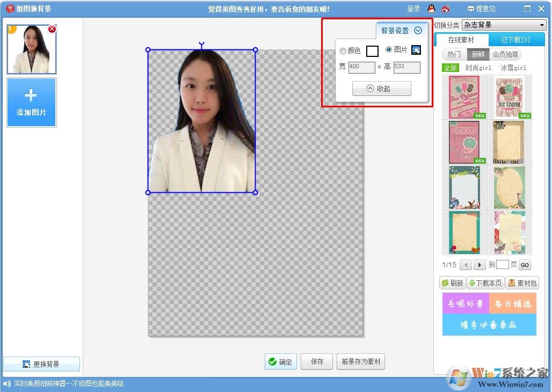Click the white background color swatch

[x=372, y=51]
